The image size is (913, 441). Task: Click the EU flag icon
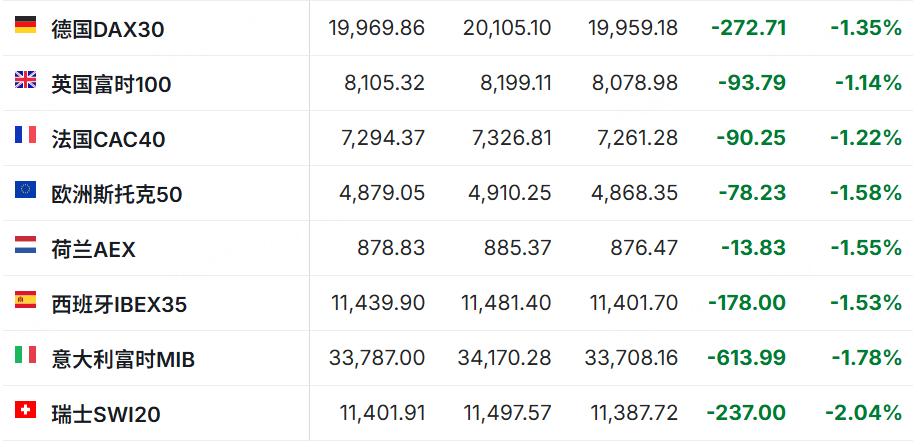pos(26,189)
